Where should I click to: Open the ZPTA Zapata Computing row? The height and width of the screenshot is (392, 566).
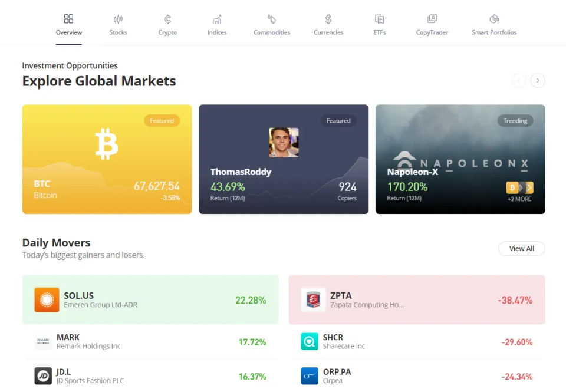point(416,300)
